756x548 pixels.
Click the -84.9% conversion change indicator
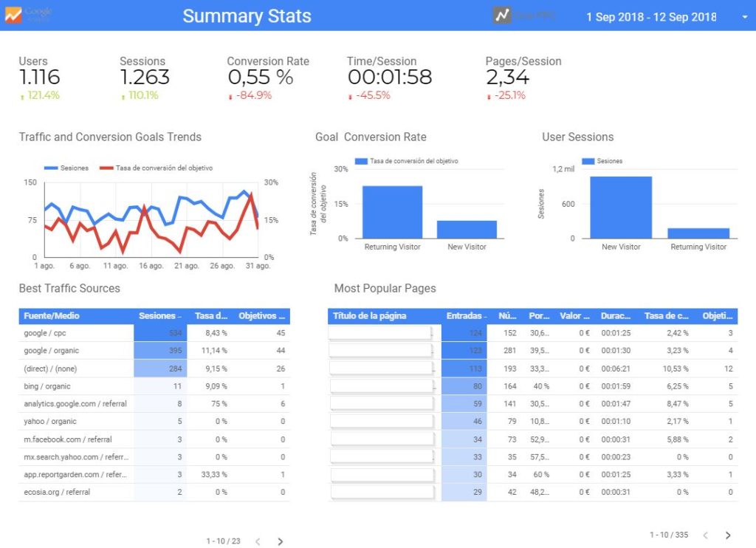coord(250,95)
